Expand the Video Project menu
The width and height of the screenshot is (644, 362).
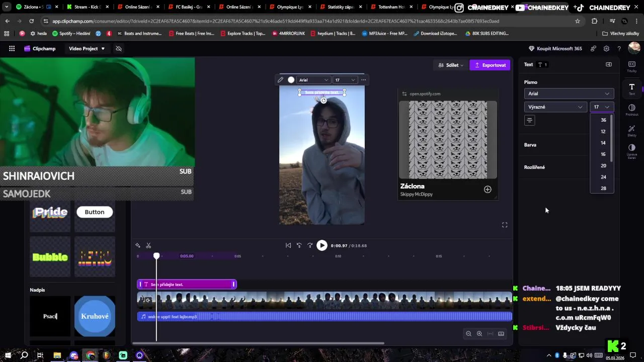tap(87, 49)
